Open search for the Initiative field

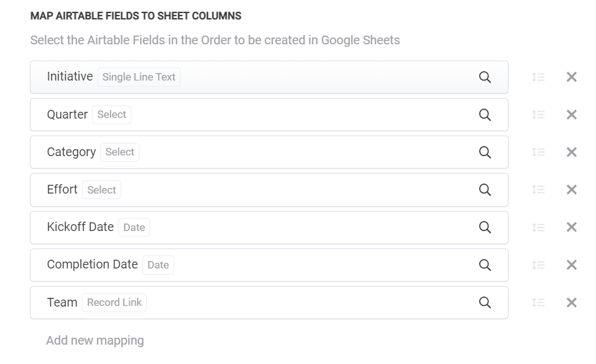485,77
